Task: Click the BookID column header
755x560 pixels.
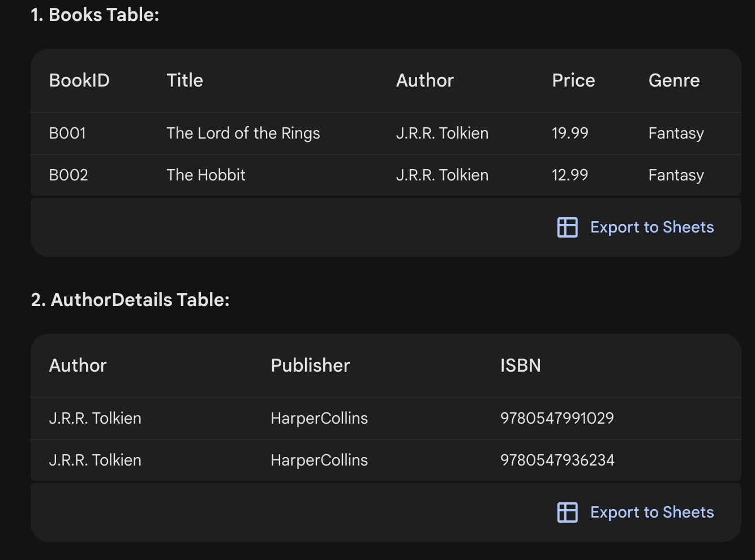Action: coord(79,80)
